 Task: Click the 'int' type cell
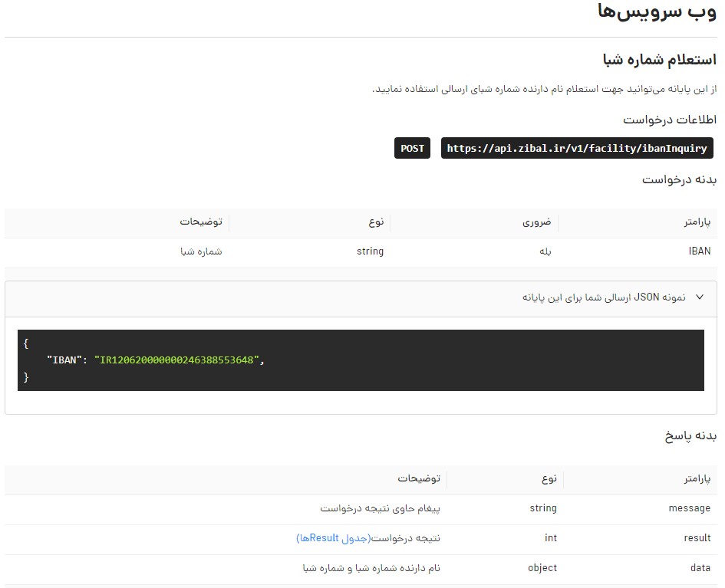click(550, 538)
